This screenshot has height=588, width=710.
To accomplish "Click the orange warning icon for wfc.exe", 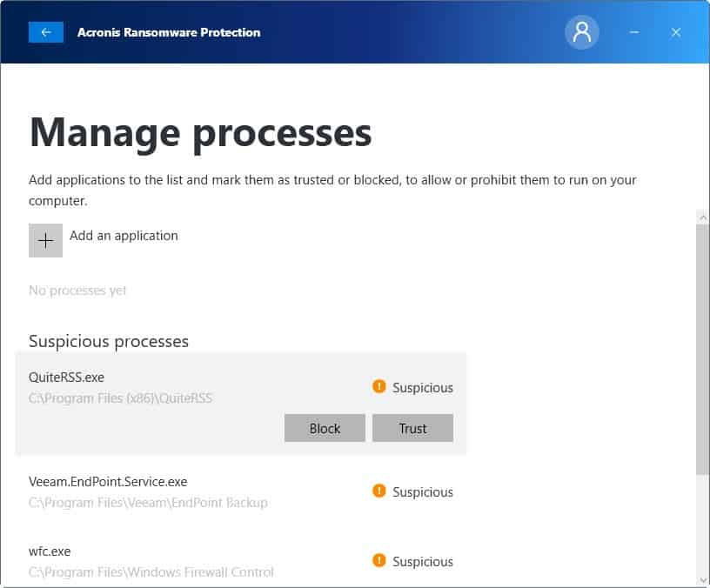I will (378, 561).
